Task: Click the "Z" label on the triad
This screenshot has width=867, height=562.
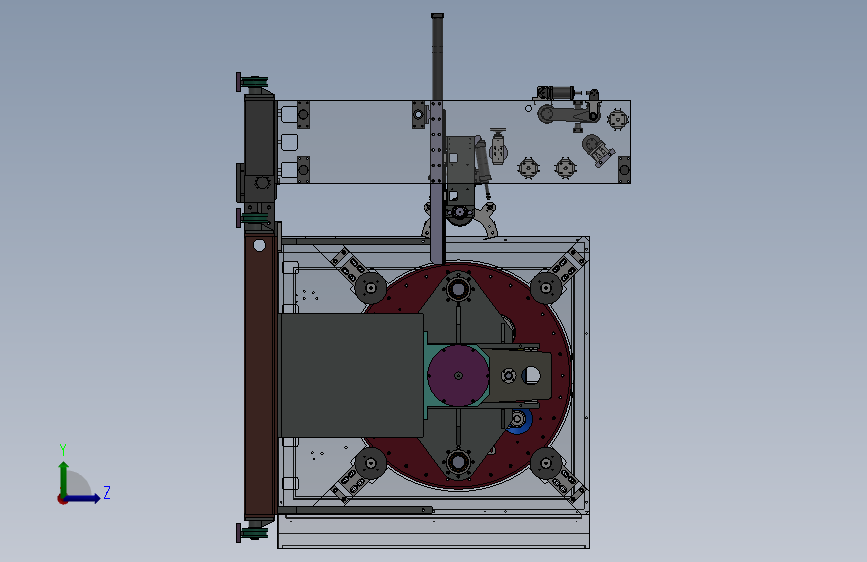Action: (107, 492)
